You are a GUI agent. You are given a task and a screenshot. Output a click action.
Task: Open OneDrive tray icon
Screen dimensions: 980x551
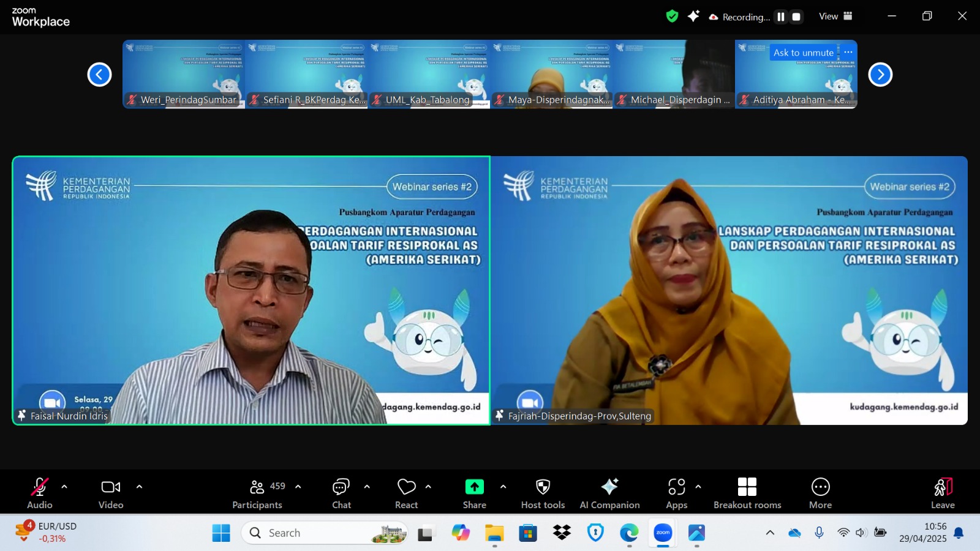click(x=794, y=533)
